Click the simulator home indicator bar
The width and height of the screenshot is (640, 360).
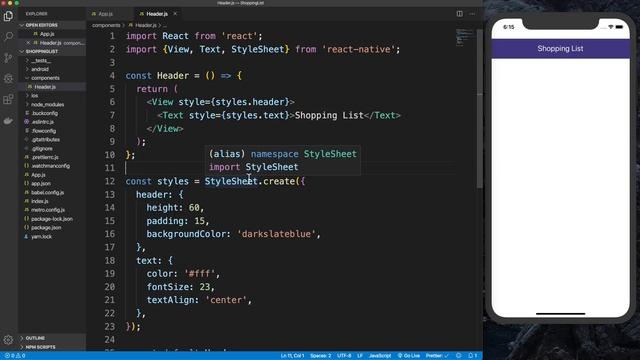click(560, 314)
